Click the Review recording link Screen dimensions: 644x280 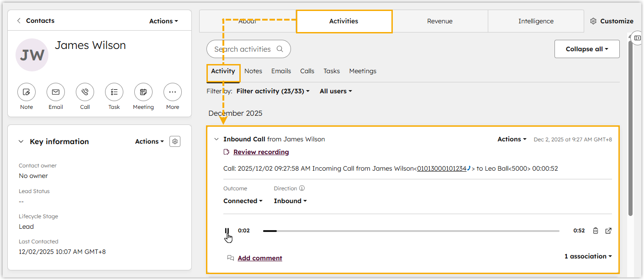point(261,152)
